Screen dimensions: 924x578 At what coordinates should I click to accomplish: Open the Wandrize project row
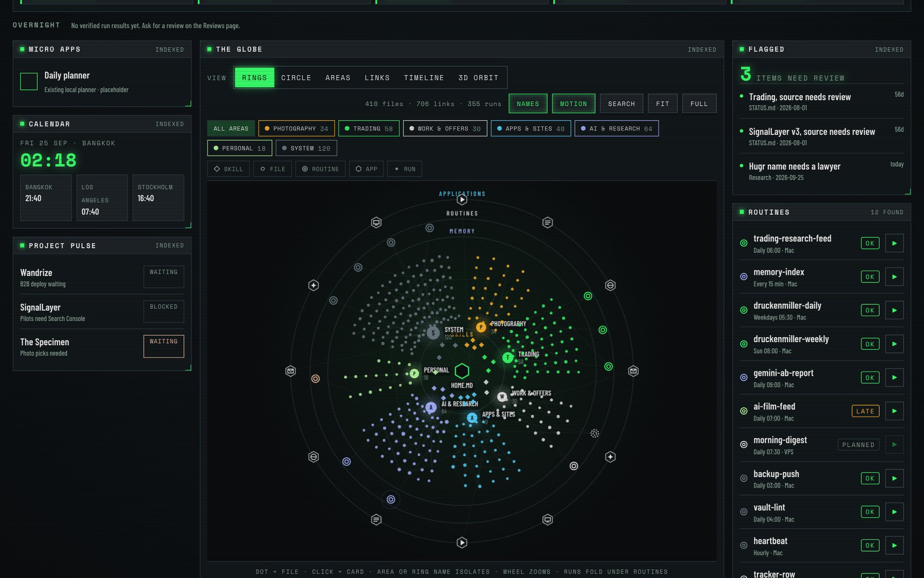102,277
